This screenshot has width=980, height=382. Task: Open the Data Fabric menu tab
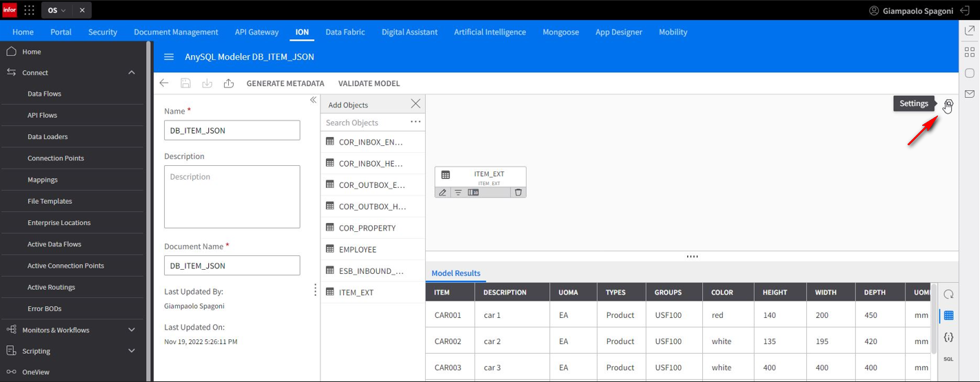pyautogui.click(x=345, y=32)
